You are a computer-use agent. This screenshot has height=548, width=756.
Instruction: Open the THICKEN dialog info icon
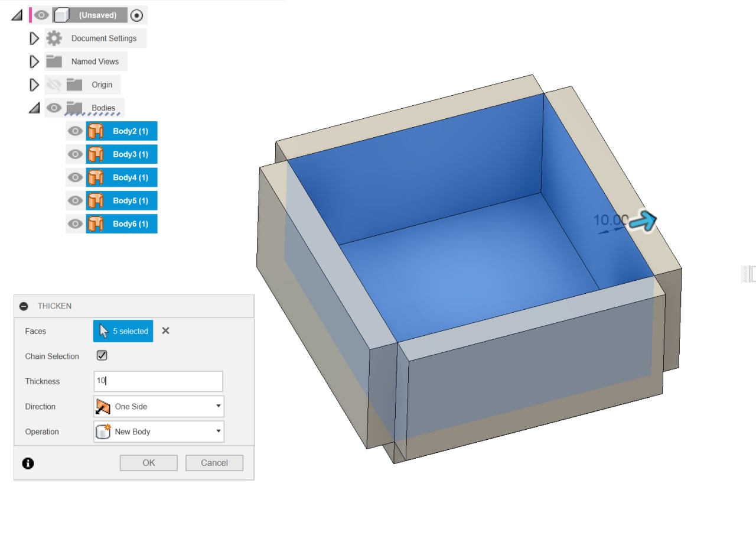point(28,463)
